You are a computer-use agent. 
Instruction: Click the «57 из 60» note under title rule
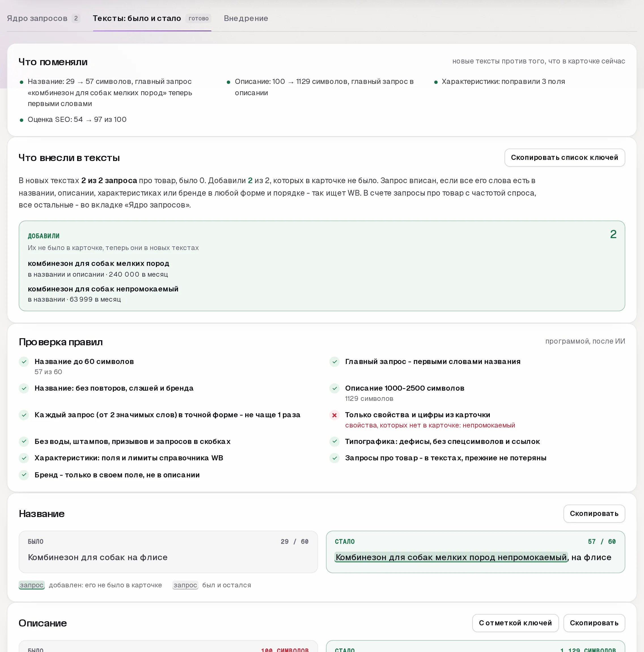tap(48, 372)
